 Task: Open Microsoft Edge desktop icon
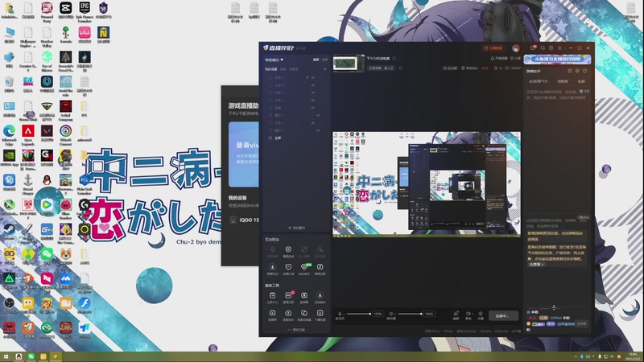point(10,134)
